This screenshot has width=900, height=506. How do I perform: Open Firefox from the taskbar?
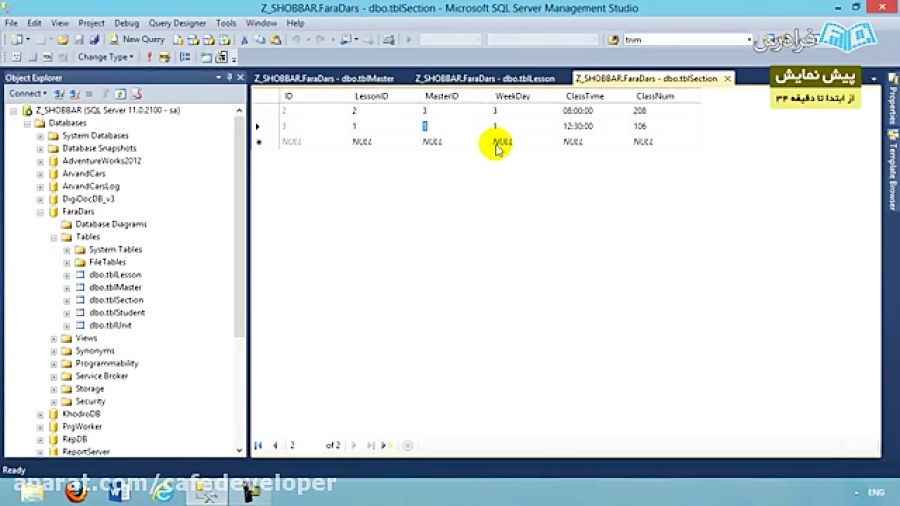pos(75,492)
